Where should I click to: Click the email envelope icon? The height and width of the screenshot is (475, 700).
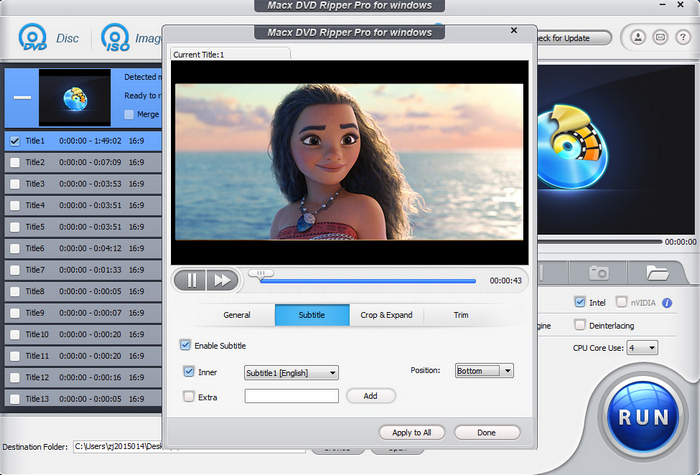coord(659,38)
